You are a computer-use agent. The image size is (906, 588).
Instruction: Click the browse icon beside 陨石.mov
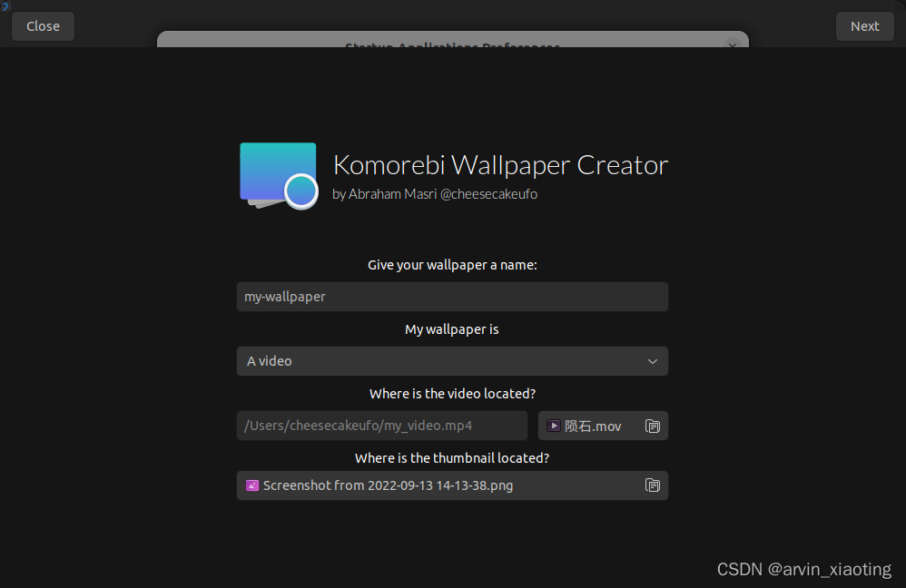(x=653, y=426)
